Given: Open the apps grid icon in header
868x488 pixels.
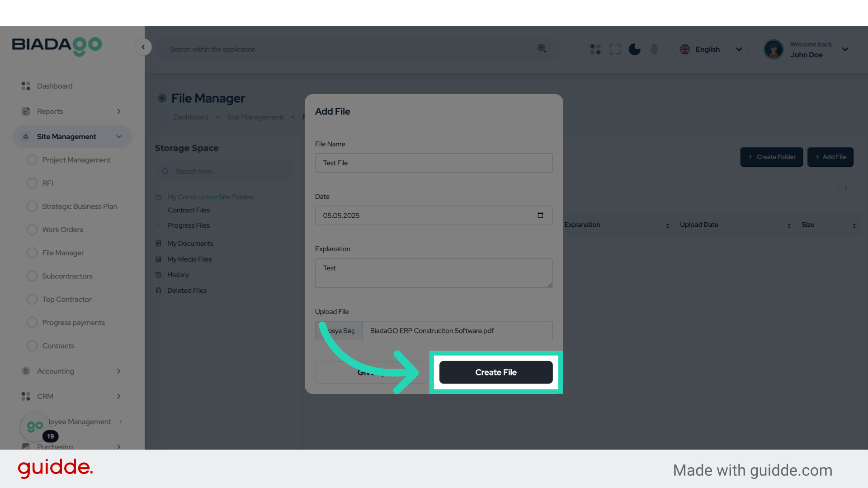Looking at the screenshot, I should (595, 49).
